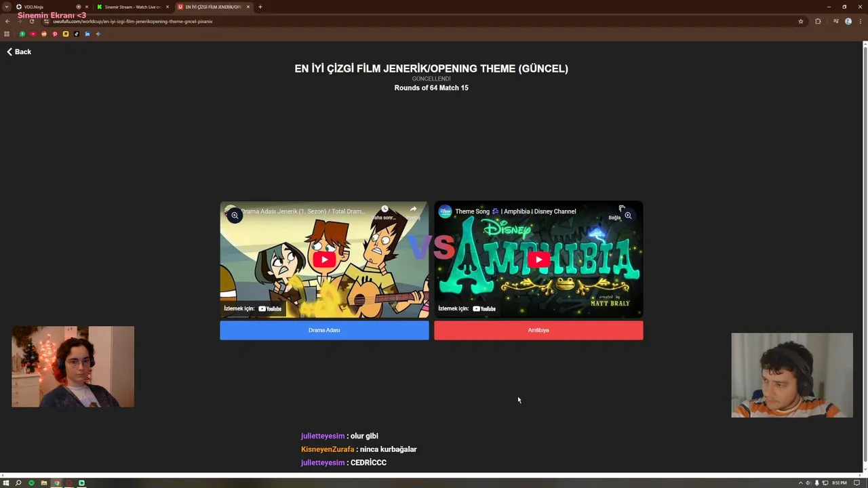Open clock showing 8:53 PM
This screenshot has width=868, height=488.
(x=840, y=483)
